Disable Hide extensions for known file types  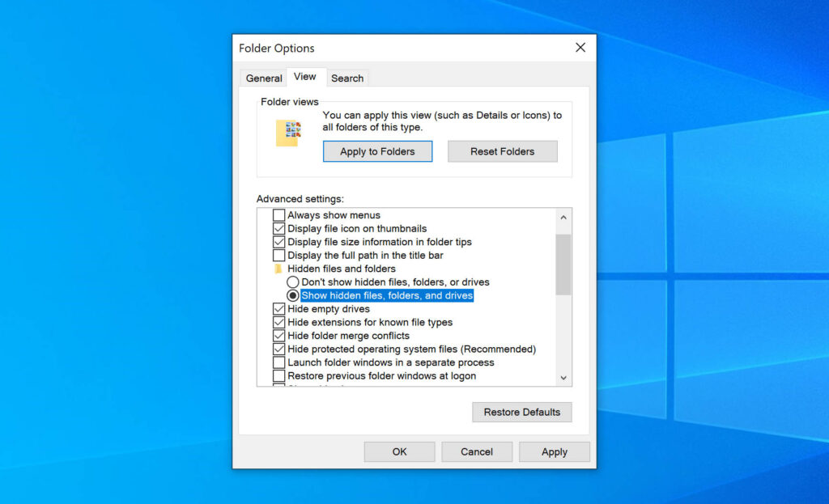tap(278, 322)
